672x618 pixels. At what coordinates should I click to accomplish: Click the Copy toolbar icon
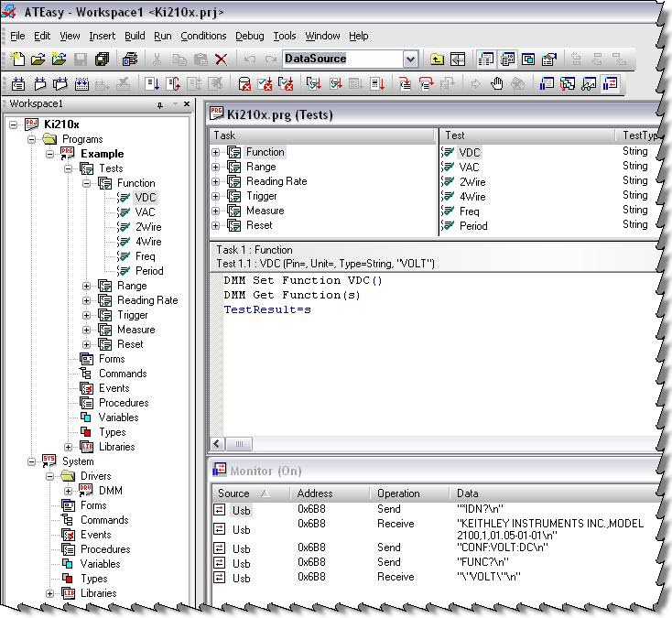pos(179,60)
